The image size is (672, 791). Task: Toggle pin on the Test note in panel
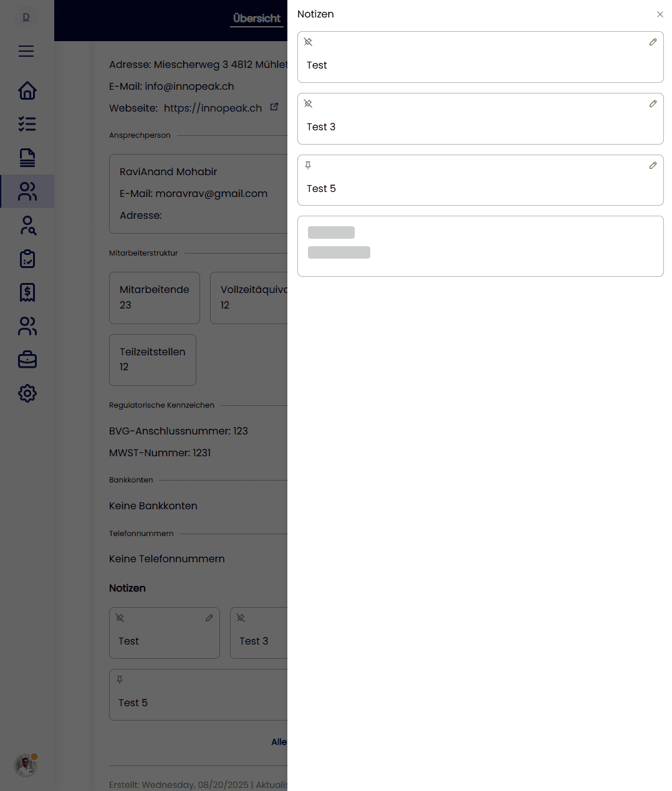coord(308,42)
